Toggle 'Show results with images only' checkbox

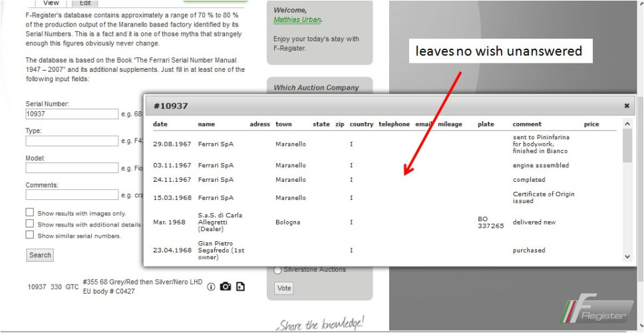pos(29,212)
